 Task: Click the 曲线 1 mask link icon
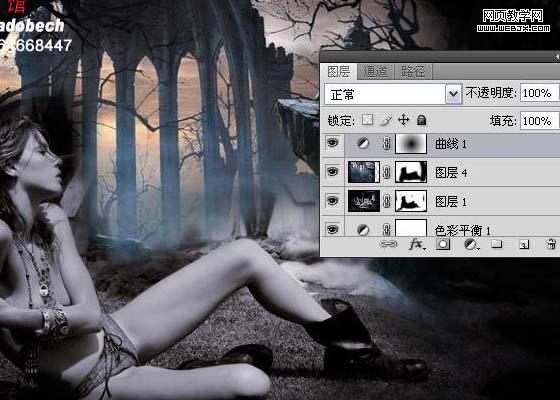tap(386, 144)
